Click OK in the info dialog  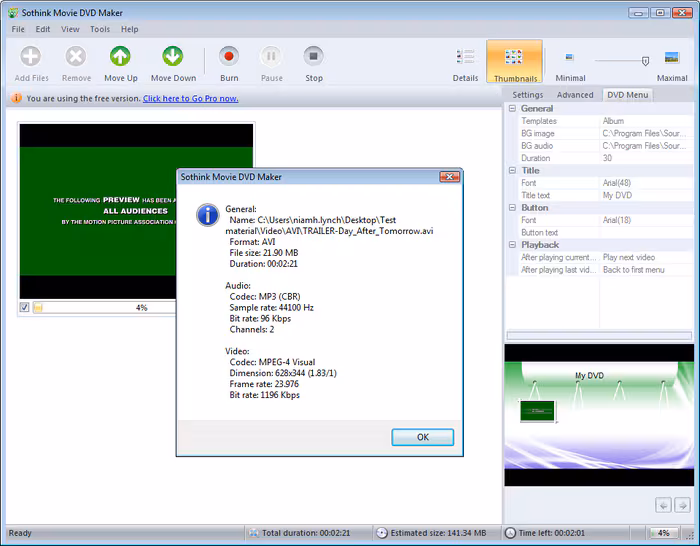pyautogui.click(x=423, y=437)
